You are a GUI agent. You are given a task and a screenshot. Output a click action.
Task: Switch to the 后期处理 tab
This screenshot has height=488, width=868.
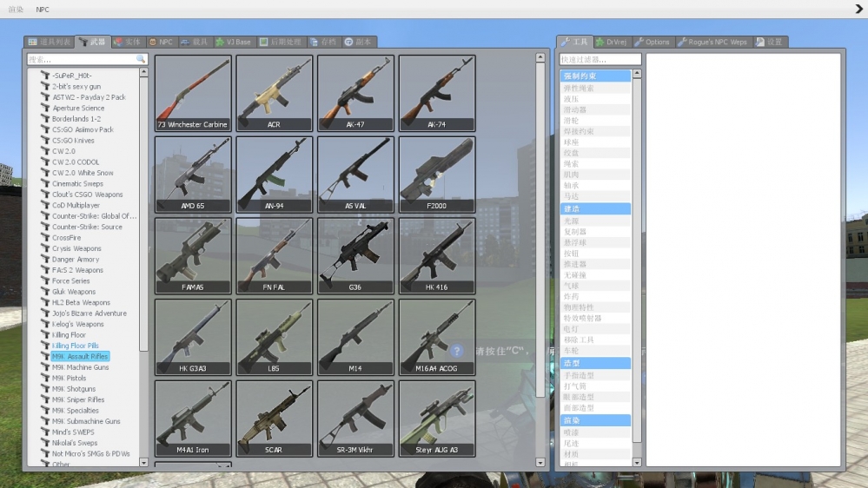[281, 42]
